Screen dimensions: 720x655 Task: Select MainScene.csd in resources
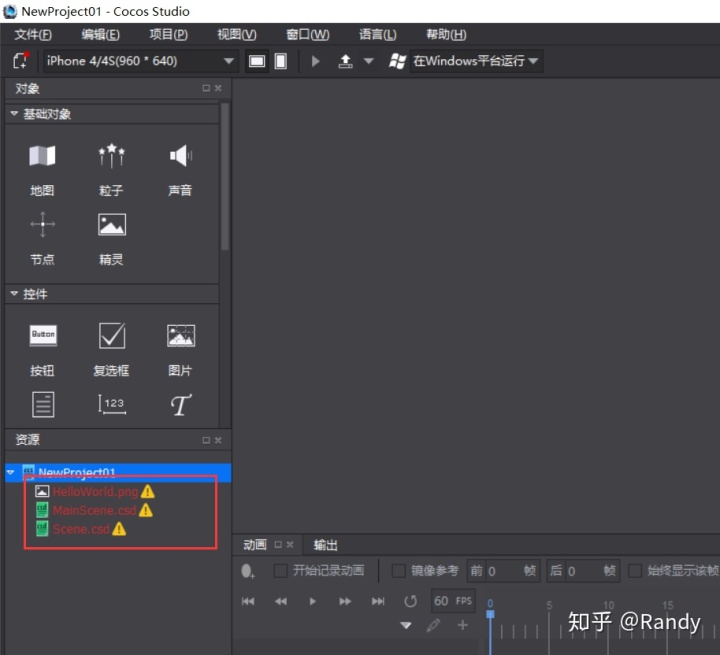[x=94, y=510]
